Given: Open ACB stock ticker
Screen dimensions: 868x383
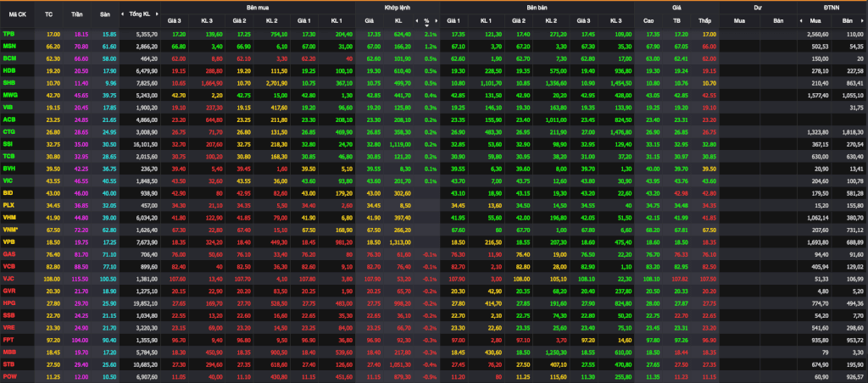Looking at the screenshot, I should [x=8, y=119].
